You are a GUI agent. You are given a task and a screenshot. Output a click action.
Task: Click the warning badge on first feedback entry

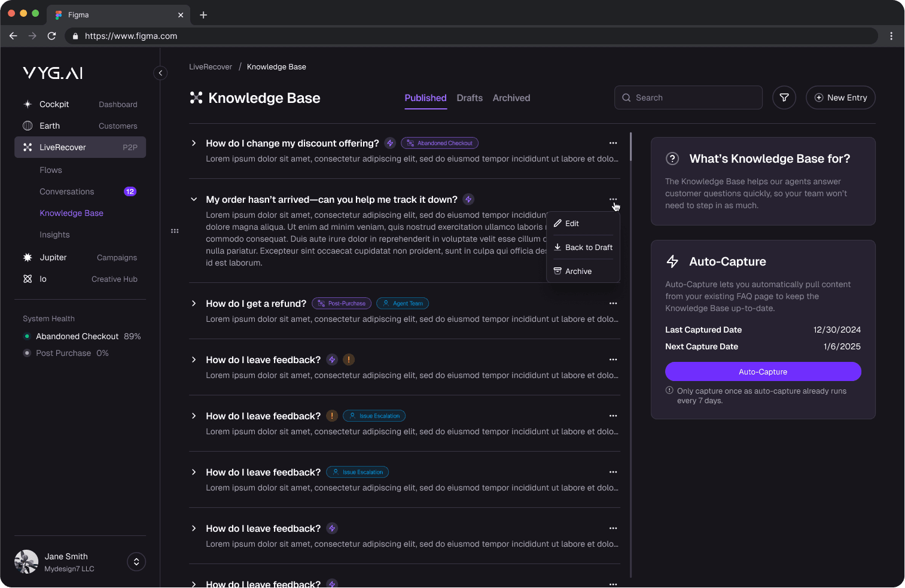349,359
